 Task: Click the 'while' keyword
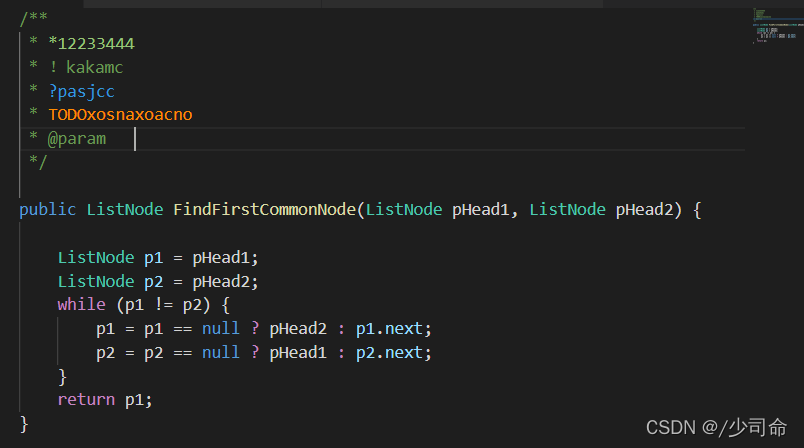click(81, 305)
